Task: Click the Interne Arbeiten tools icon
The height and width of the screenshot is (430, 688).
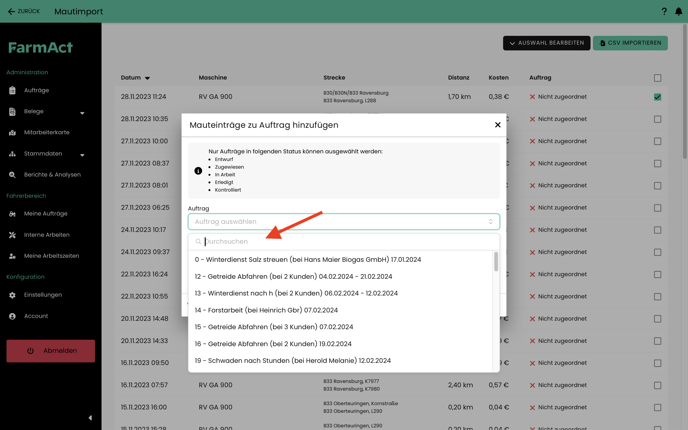Action: tap(12, 235)
